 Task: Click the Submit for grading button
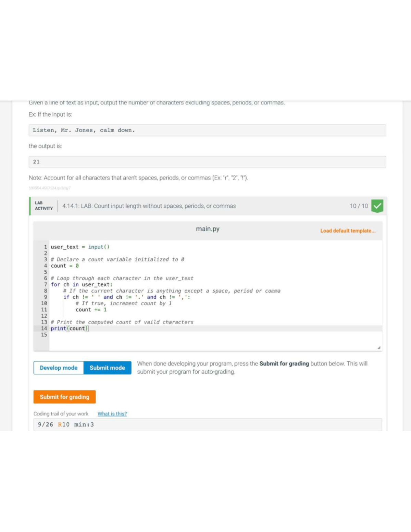coord(64,397)
